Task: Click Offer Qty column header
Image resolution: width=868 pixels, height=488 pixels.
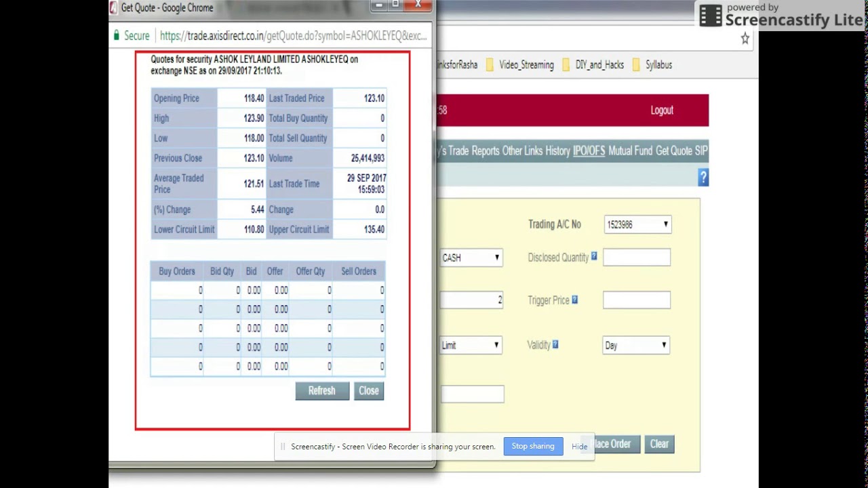Action: click(x=311, y=271)
